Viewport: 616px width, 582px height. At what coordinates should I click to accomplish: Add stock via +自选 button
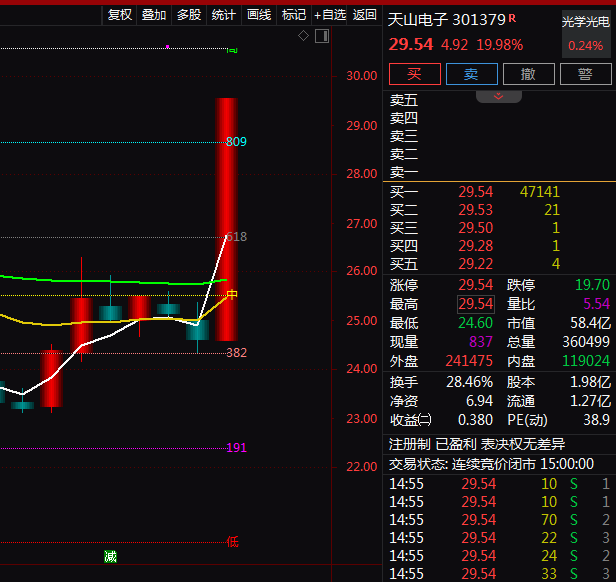point(330,15)
